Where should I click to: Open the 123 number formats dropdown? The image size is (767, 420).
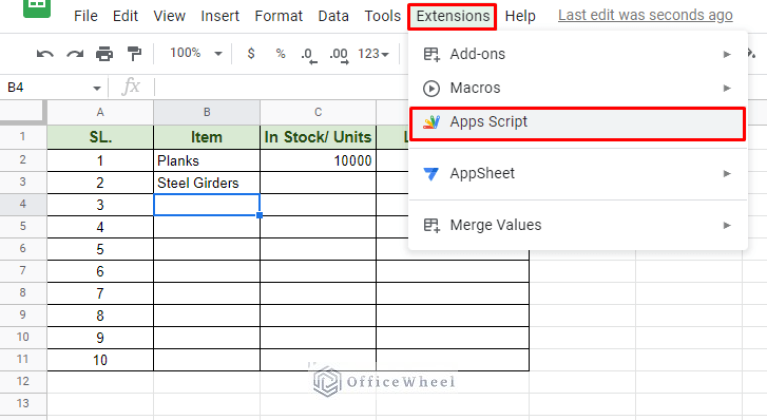point(374,53)
